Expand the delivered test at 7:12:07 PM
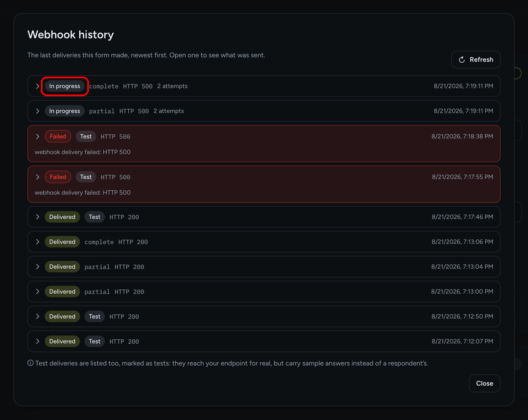528x420 pixels. coord(37,341)
